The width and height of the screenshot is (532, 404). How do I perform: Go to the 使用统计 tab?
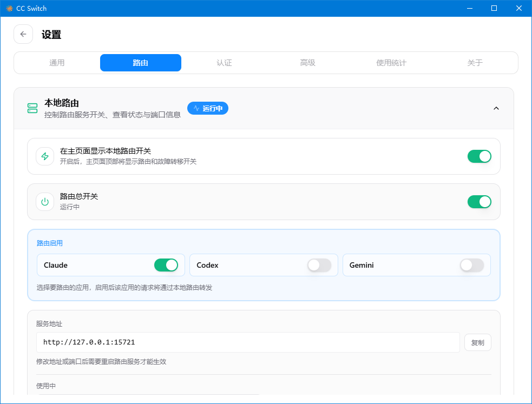[x=391, y=63]
